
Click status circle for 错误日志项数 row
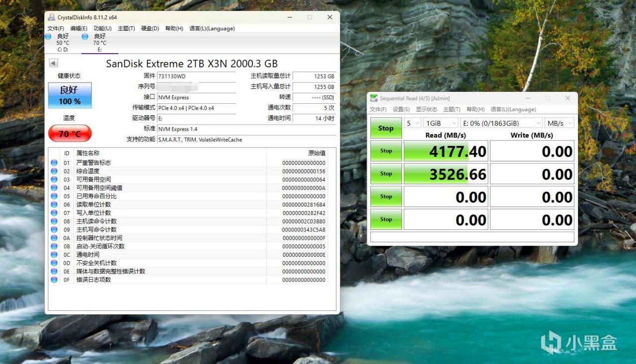[54, 280]
